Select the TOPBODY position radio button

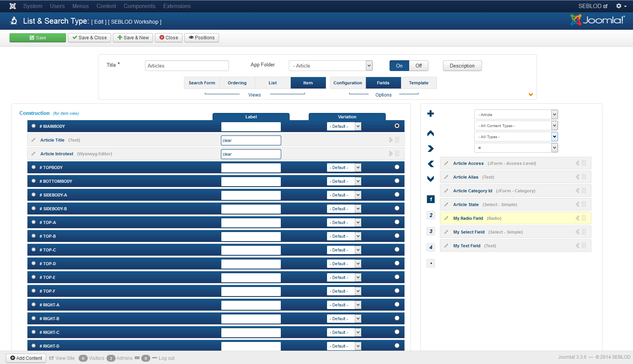pos(397,167)
